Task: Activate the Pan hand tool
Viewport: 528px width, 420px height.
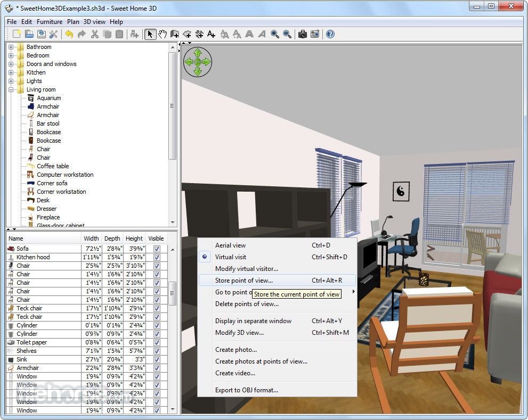Action: pyautogui.click(x=163, y=34)
